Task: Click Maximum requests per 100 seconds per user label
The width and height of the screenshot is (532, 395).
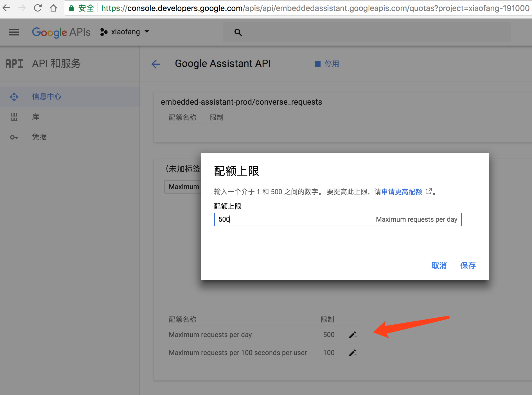Action: [x=238, y=353]
